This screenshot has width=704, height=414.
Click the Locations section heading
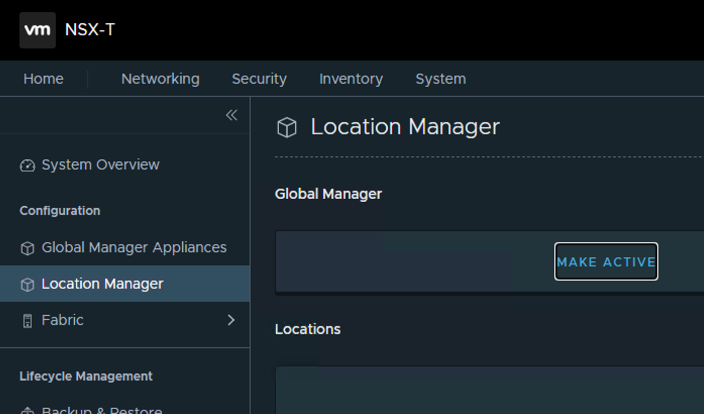click(308, 329)
